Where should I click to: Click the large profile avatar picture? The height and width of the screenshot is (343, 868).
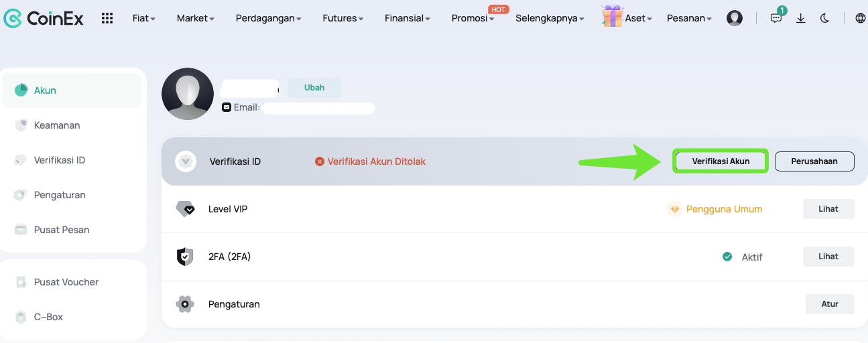pyautogui.click(x=188, y=94)
